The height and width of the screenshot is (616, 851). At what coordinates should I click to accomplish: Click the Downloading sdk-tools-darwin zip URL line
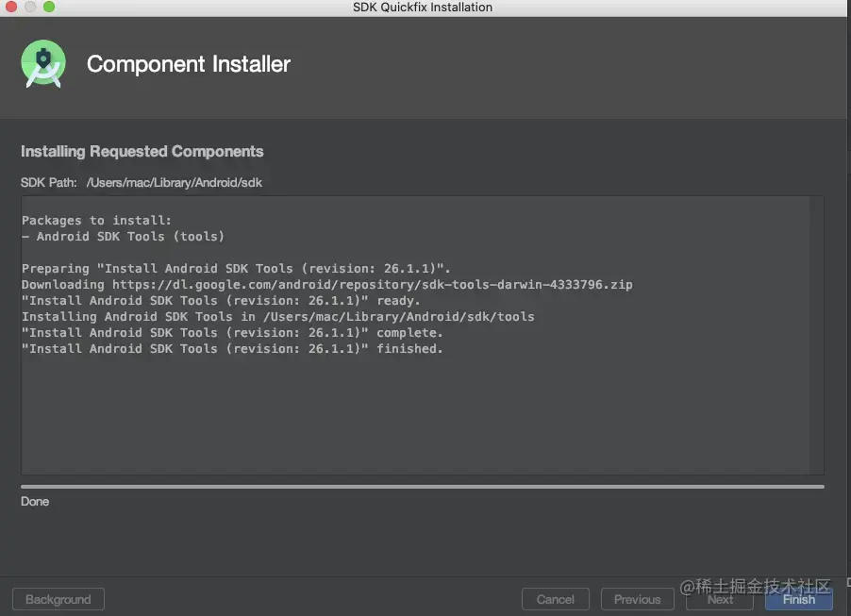coord(327,284)
